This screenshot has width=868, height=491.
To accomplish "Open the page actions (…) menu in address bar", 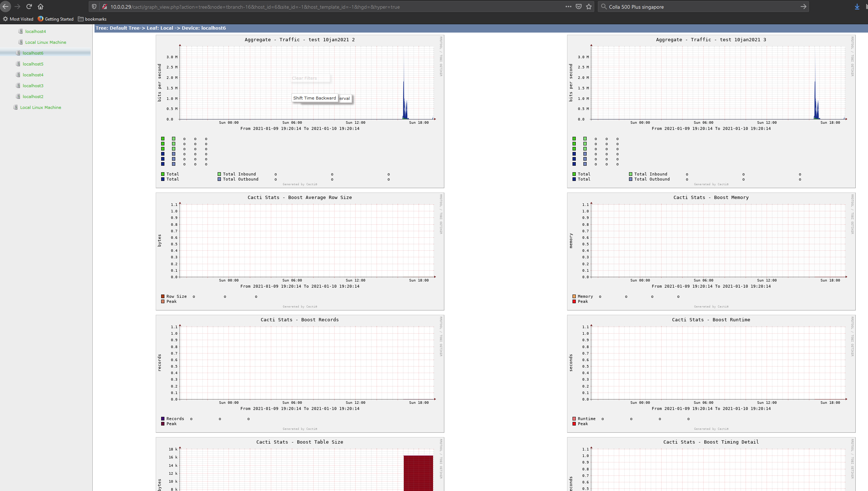I will pos(569,7).
